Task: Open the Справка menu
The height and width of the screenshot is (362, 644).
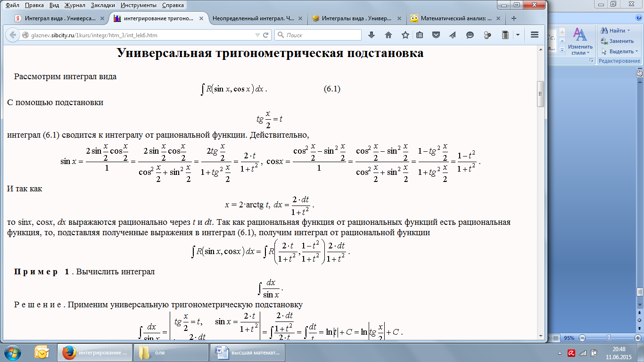Action: (x=173, y=5)
